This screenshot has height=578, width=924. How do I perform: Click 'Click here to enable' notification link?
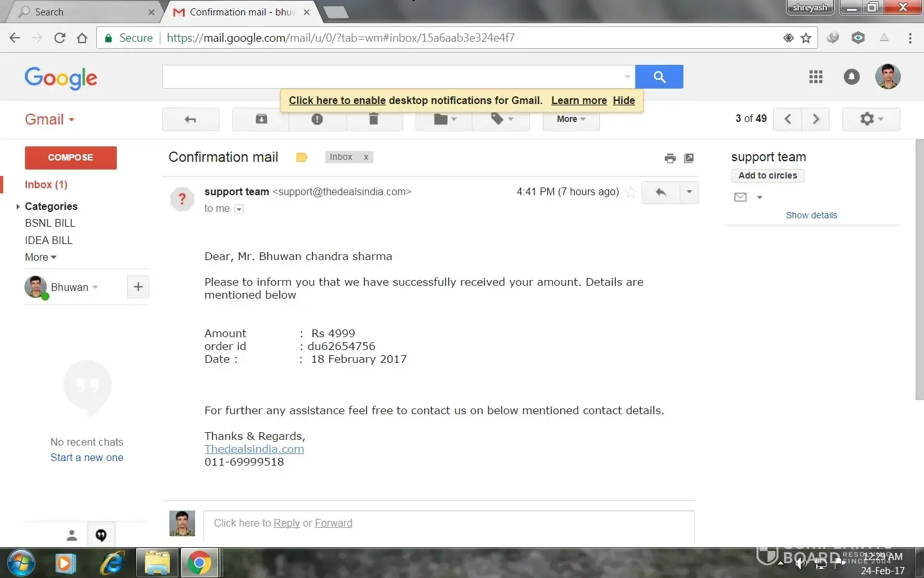(337, 101)
